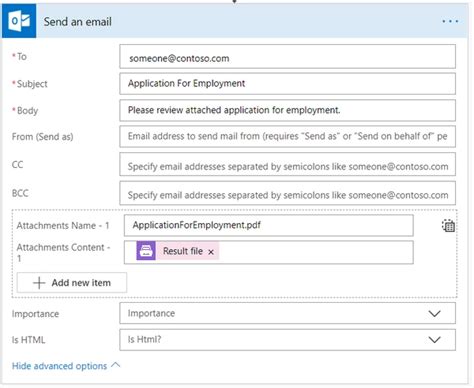
Task: Remove the Result file token
Action: [x=211, y=252]
